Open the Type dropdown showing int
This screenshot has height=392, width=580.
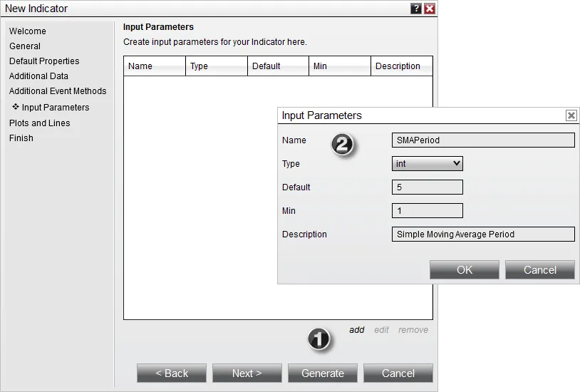coord(428,164)
